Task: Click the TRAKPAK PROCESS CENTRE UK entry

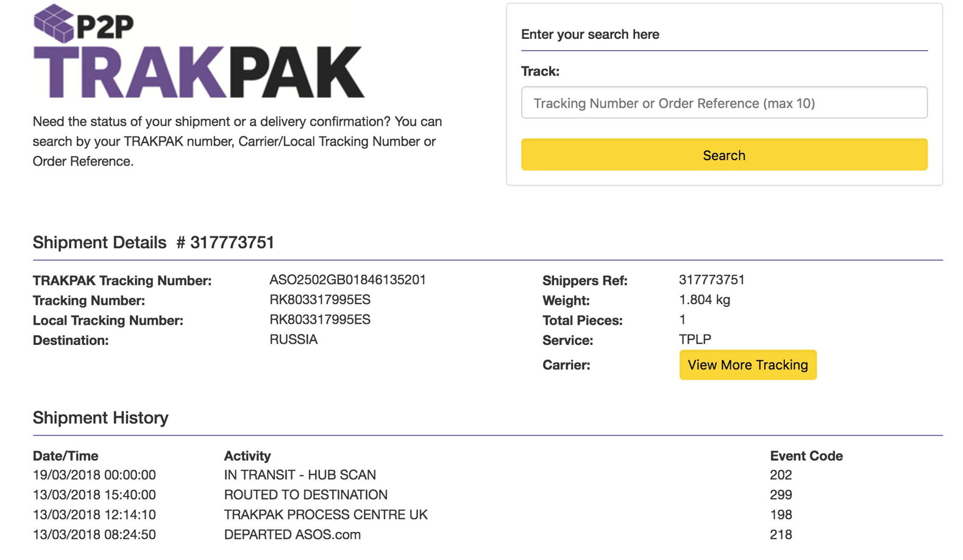Action: [326, 515]
